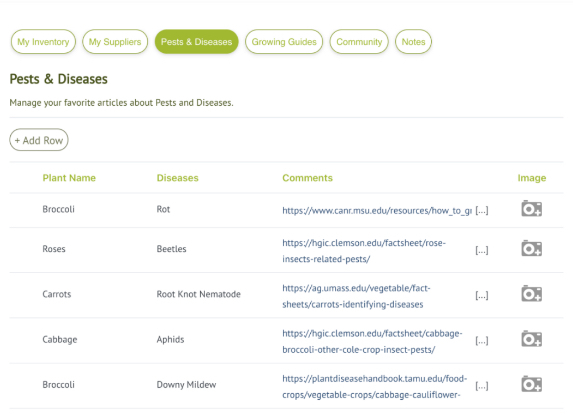Add image to Cabbage Aphids row
573x415 pixels.
(x=531, y=339)
